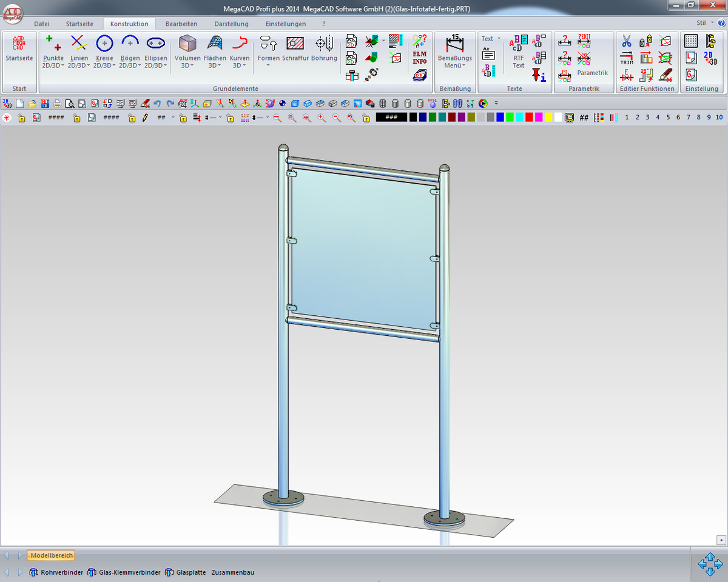The height and width of the screenshot is (582, 728).
Task: Expand the Linien 2D/3D dropdown
Action: click(79, 65)
